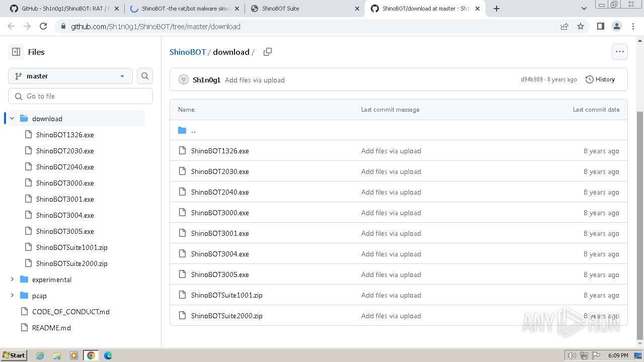Search files with the magnifier button
Screen dimensions: 644x362
pos(145,76)
